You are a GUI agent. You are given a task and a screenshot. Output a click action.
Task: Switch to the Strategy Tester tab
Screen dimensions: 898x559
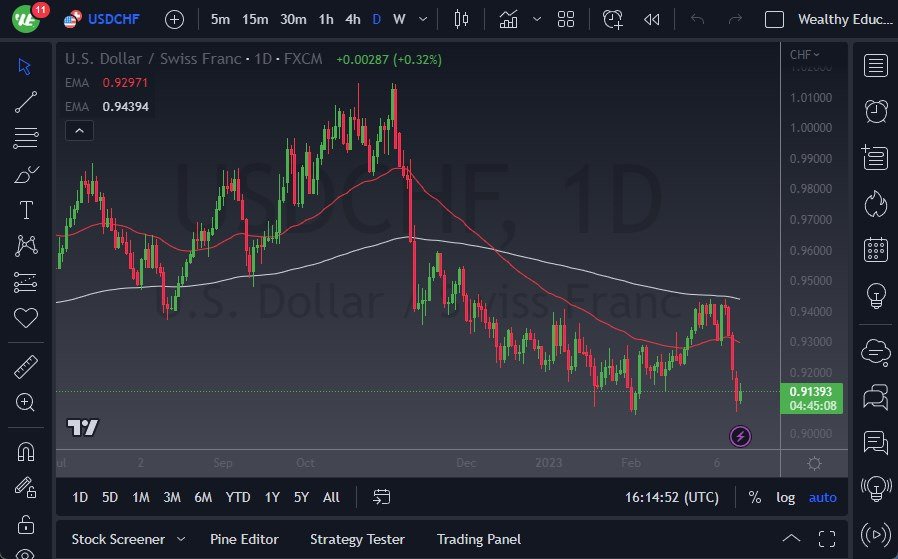[x=357, y=539]
